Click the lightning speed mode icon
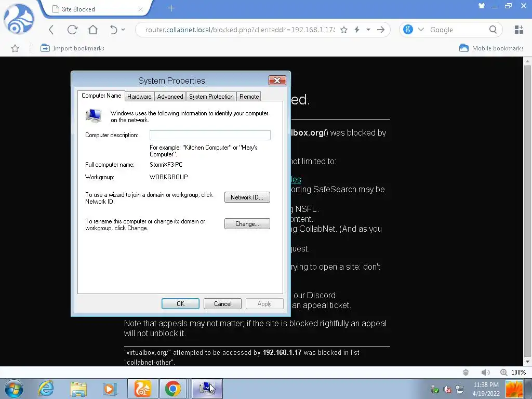The height and width of the screenshot is (399, 532). [357, 30]
